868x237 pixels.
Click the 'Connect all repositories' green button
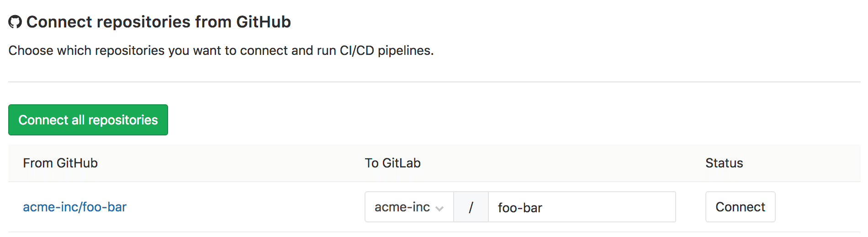(x=88, y=120)
